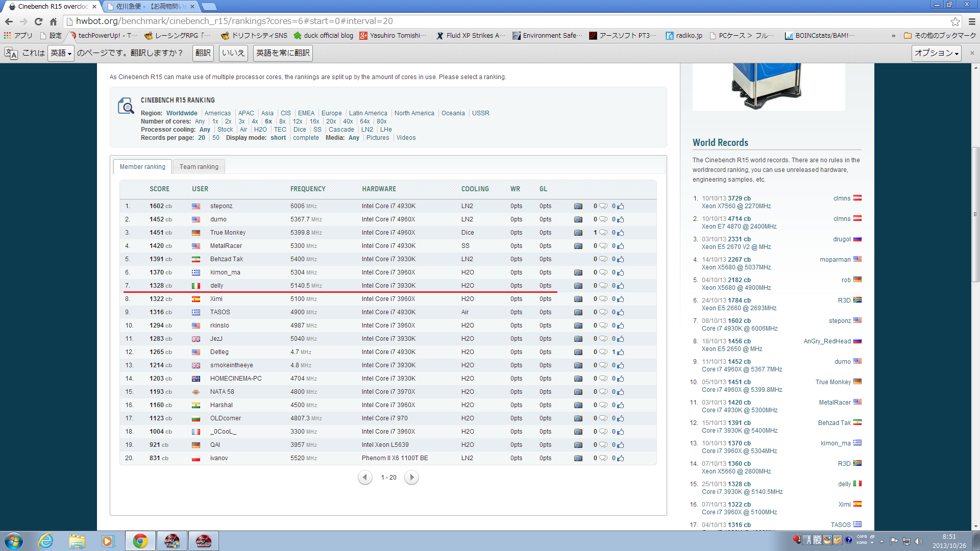Show 50 records per page
The height and width of the screenshot is (551, 980).
click(x=216, y=138)
